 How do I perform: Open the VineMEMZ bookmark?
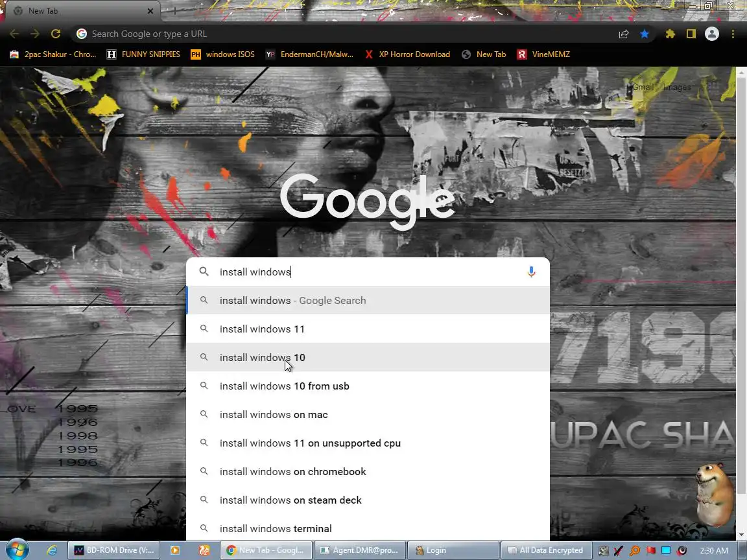click(x=543, y=54)
